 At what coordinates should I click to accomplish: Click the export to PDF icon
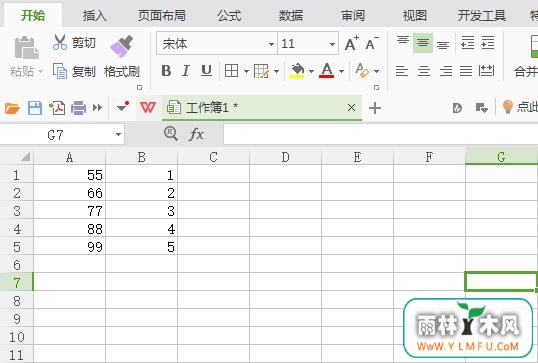pyautogui.click(x=57, y=108)
